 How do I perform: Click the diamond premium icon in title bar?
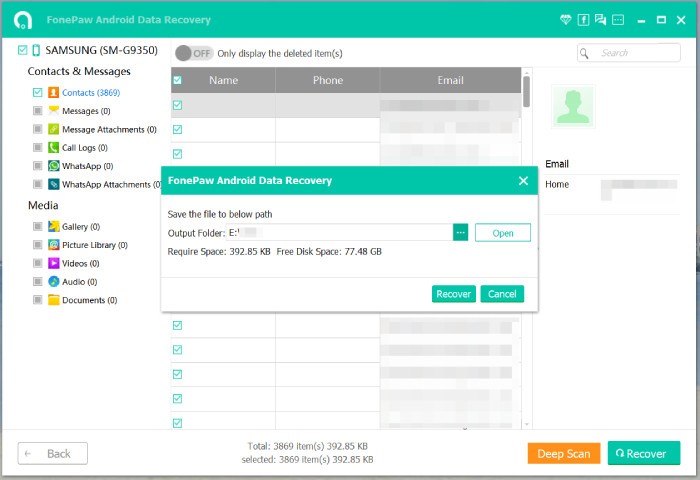[x=568, y=19]
